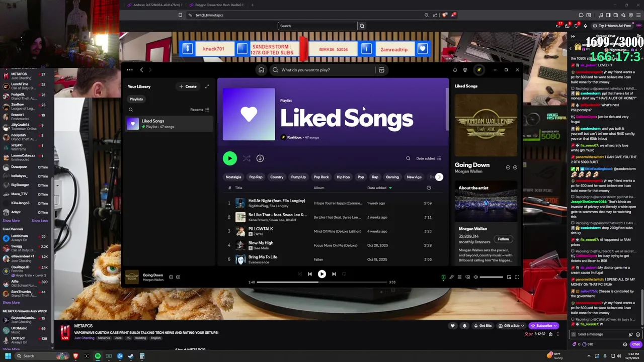Viewport: 644px width, 362px height.
Task: Search within the Liked Songs playlist
Action: pos(408,158)
